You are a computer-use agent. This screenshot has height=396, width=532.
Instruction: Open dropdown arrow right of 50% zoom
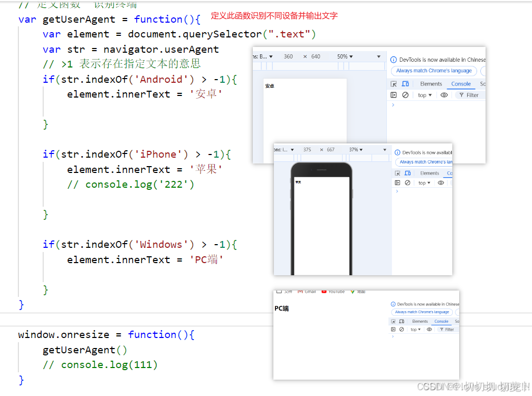point(378,56)
